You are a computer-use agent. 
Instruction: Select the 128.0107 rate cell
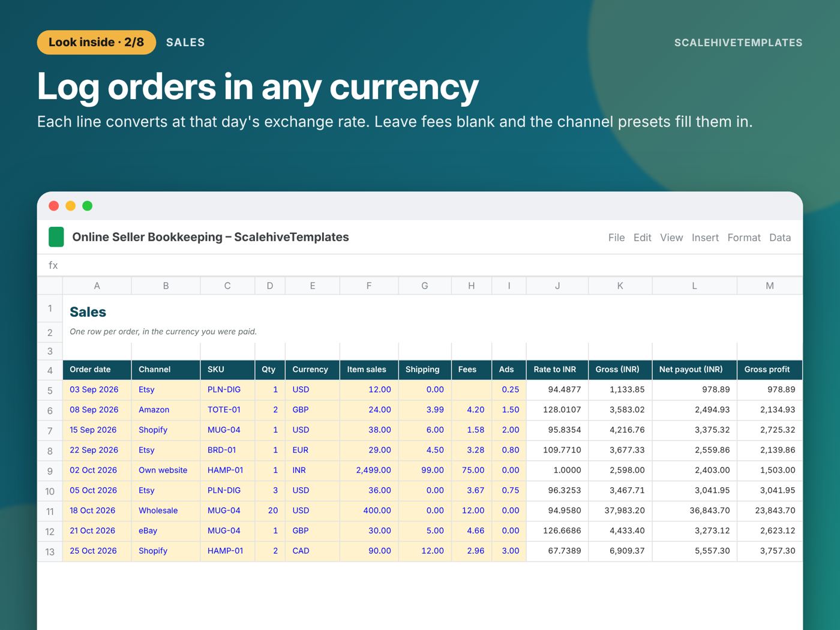coord(557,410)
